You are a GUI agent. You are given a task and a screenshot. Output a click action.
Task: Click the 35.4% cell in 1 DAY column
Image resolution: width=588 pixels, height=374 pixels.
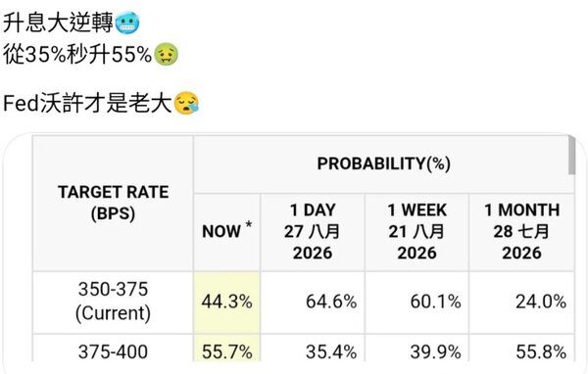[x=313, y=349]
